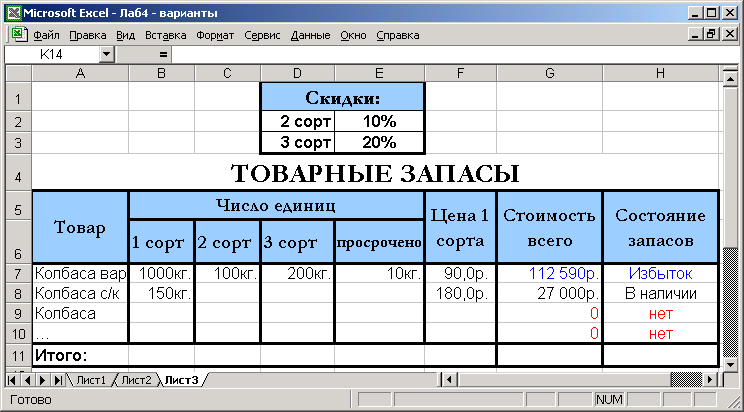
Task: Select the cell with 1000кг.
Action: (x=162, y=274)
